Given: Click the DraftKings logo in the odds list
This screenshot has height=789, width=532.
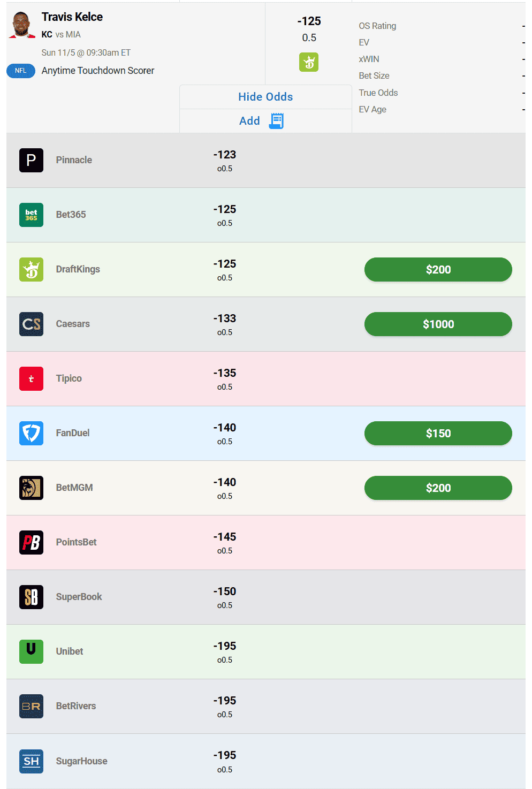Looking at the screenshot, I should pyautogui.click(x=31, y=269).
